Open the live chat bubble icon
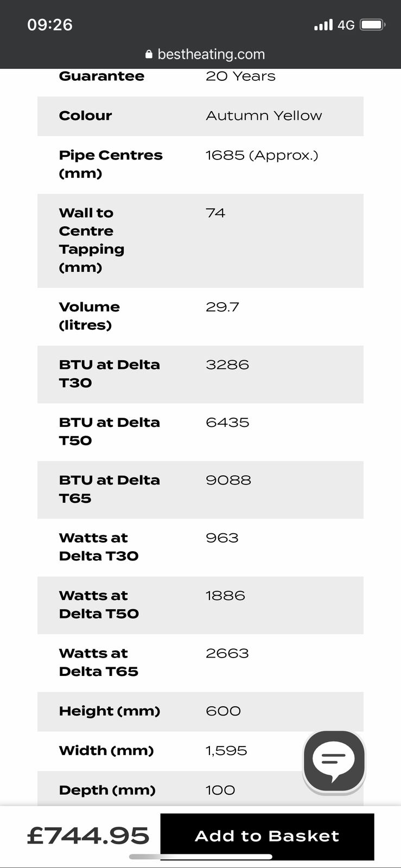Viewport: 401px width, 868px height. (x=334, y=761)
